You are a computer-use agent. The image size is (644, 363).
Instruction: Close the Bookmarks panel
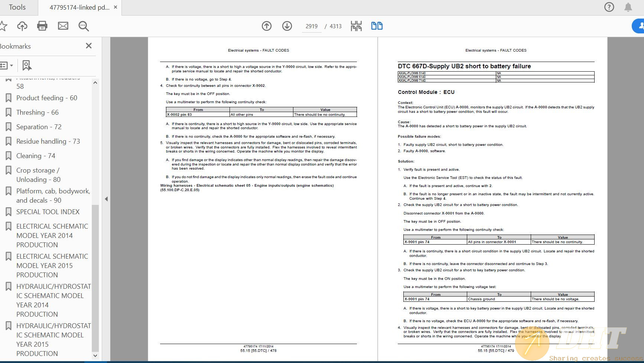(x=89, y=46)
